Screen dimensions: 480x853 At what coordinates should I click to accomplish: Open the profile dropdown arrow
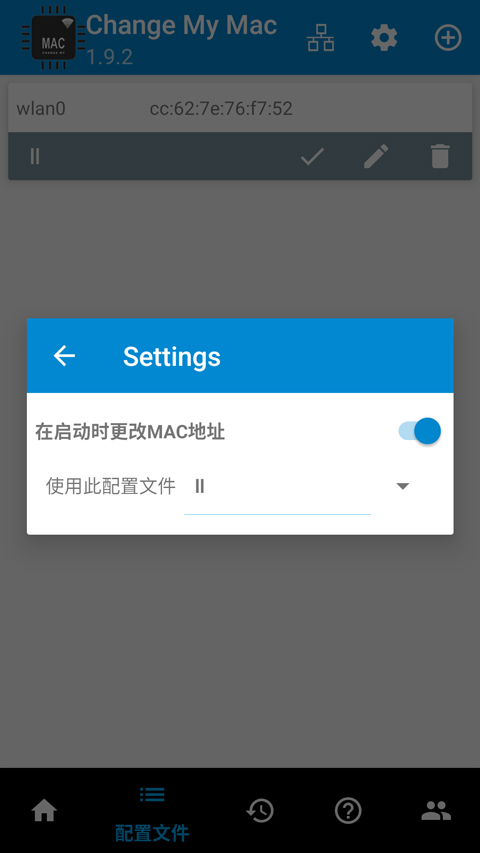[x=403, y=486]
